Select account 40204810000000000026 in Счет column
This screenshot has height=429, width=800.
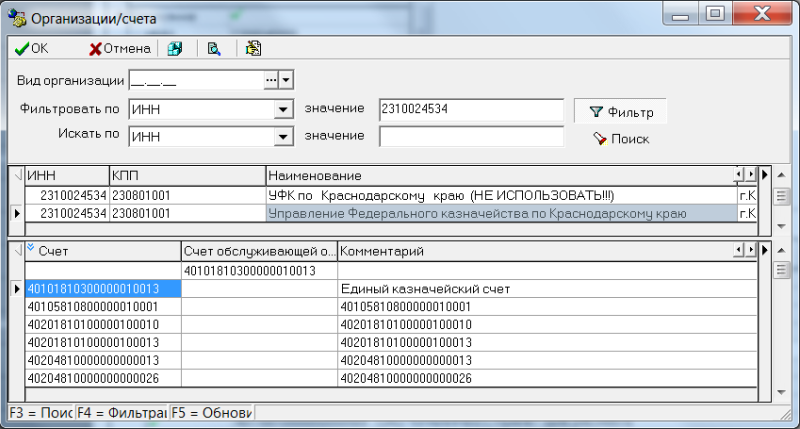tap(103, 378)
